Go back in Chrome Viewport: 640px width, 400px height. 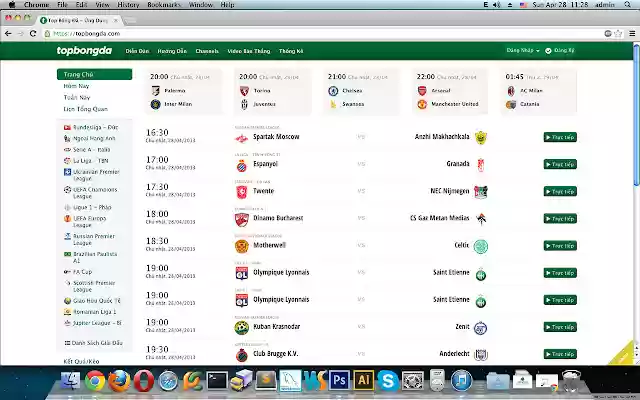click(x=9, y=33)
